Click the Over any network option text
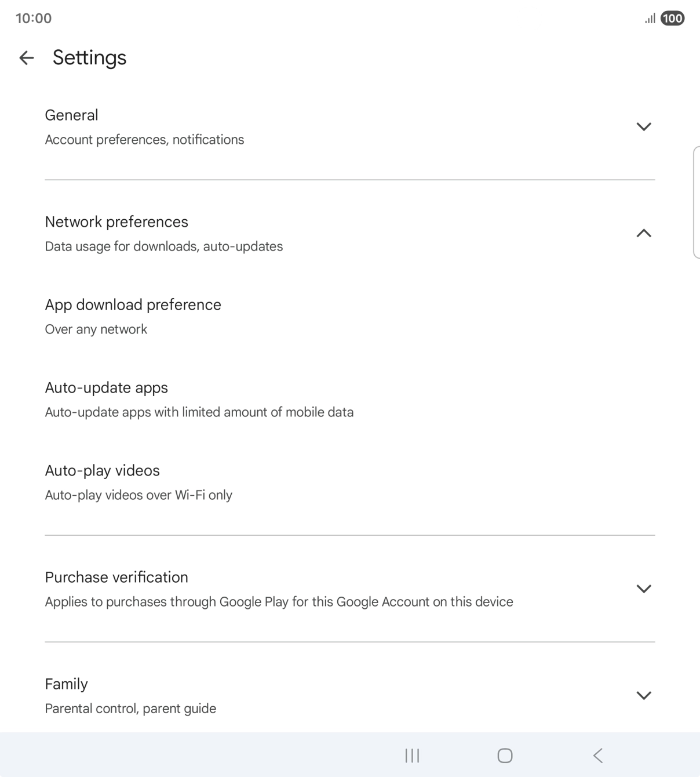Viewport: 700px width, 777px height. [96, 329]
